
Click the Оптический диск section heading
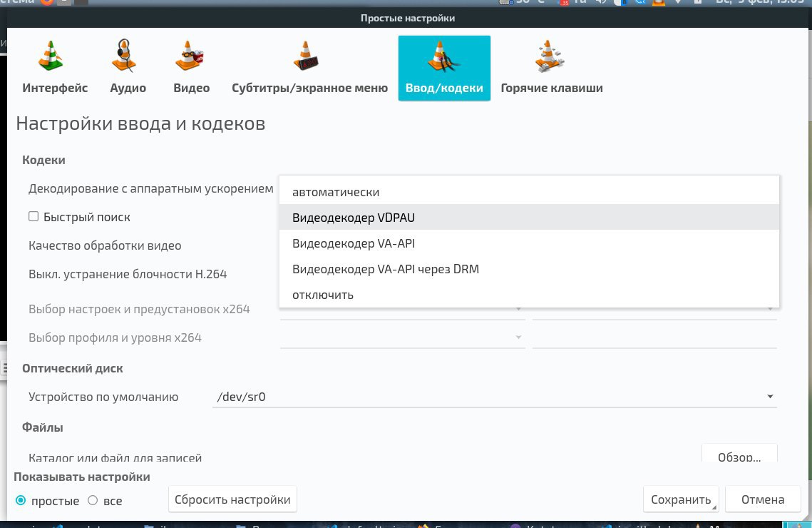pos(73,368)
